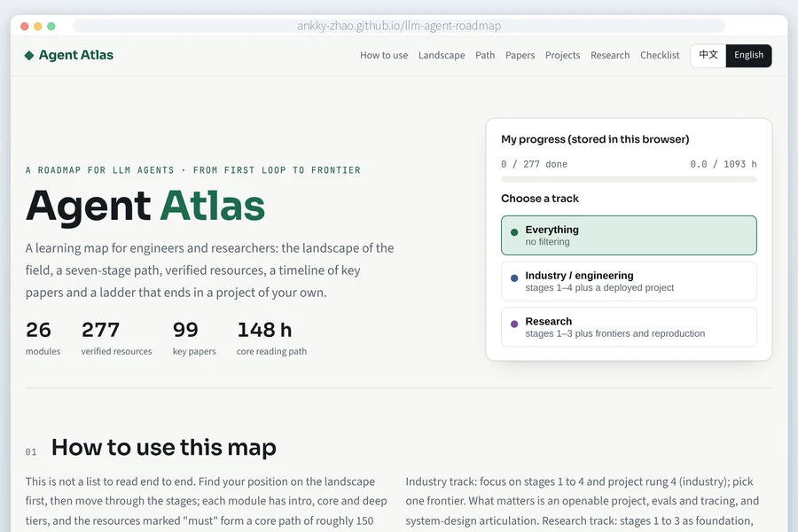Screen dimensions: 798x532
Task: Click the progress bar under 0 / 277 done
Action: (629, 179)
